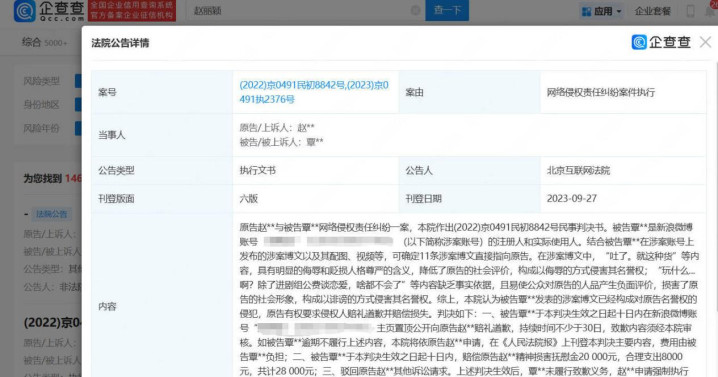Click the search box containing 赵丽颖
Screen dimensions: 718x377
click(x=305, y=10)
